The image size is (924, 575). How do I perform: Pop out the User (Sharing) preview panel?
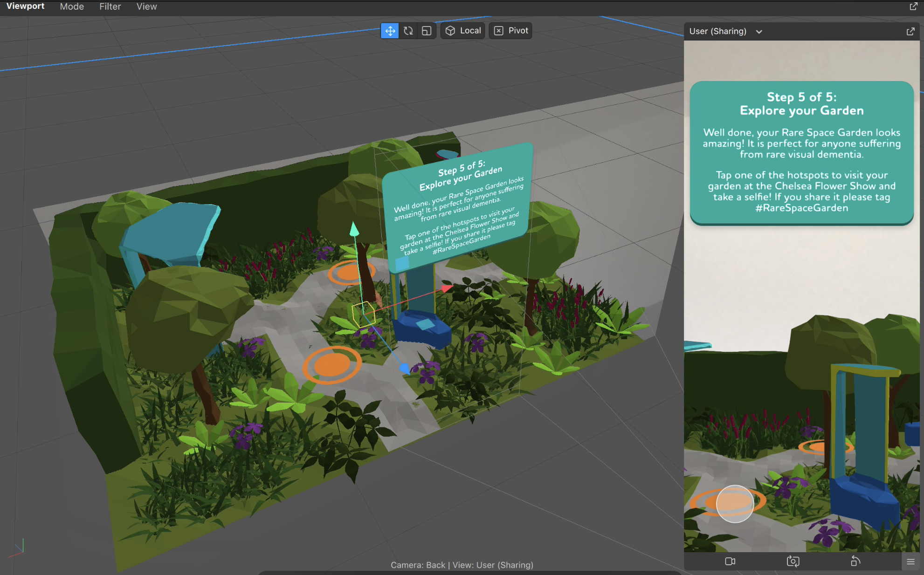[x=910, y=31]
